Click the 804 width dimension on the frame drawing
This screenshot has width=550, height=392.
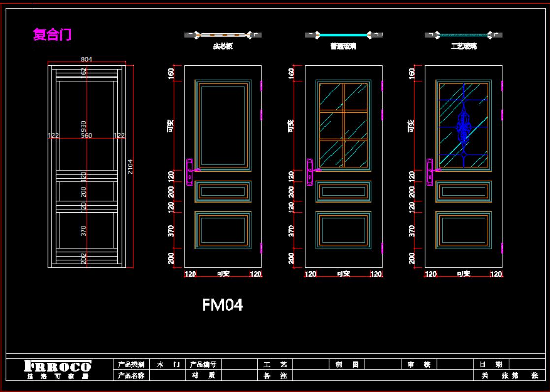coord(86,59)
